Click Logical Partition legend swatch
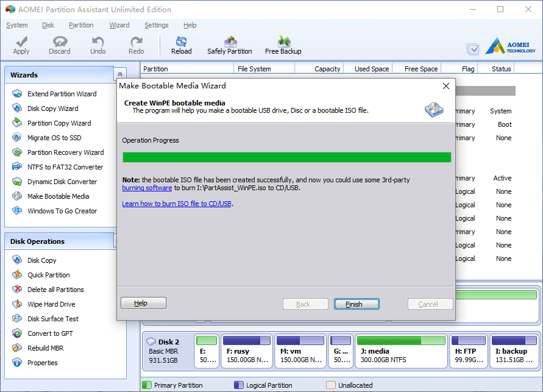This screenshot has width=543, height=392. click(x=239, y=385)
